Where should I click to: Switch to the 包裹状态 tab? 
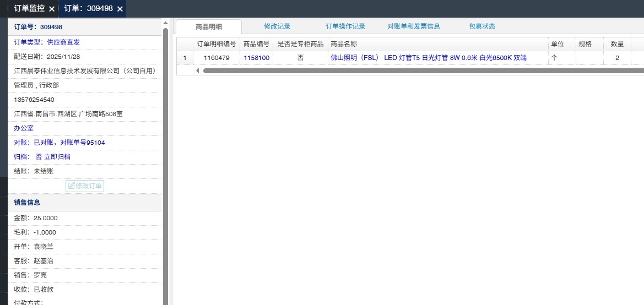(x=482, y=26)
